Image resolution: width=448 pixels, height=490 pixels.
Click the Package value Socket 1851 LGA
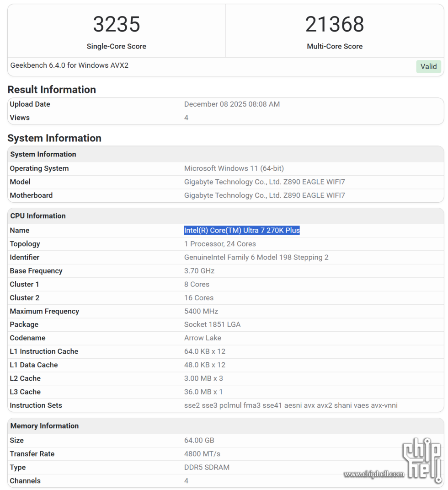212,324
